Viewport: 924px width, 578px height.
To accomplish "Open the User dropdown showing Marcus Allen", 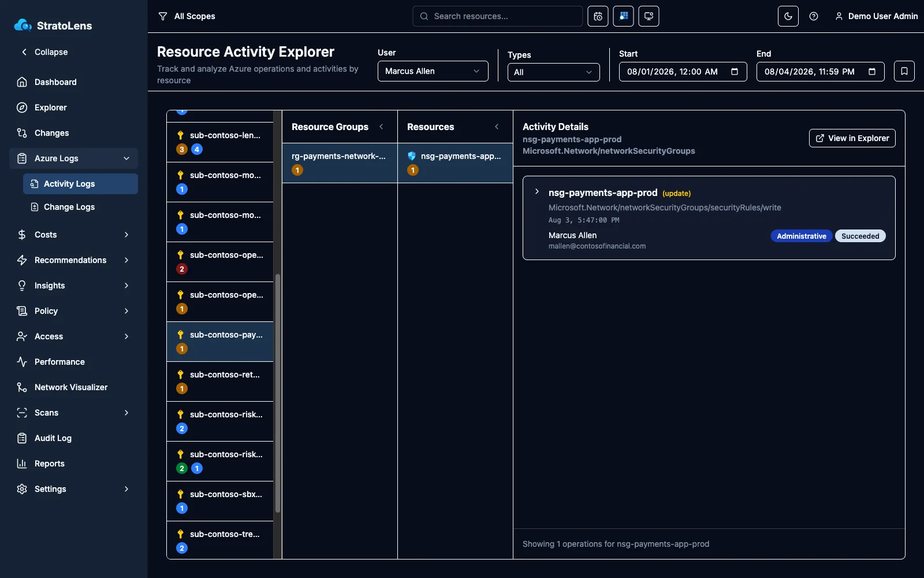I will (x=433, y=71).
